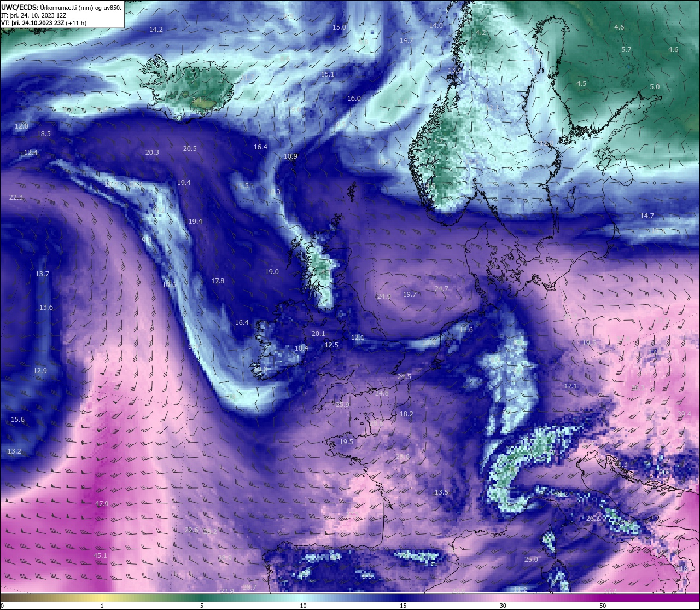Click the 45.1 value in the southwest
Screen dimensions: 700x610
(100, 556)
